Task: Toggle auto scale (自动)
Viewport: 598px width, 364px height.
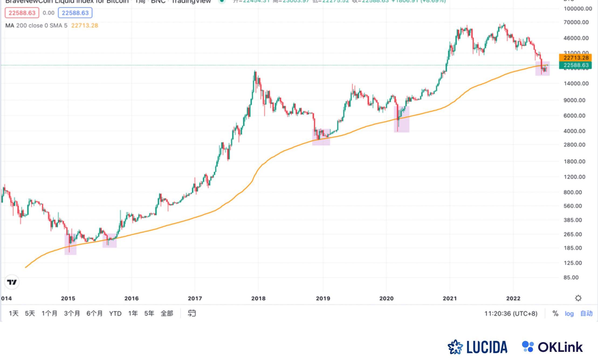Action: 586,313
